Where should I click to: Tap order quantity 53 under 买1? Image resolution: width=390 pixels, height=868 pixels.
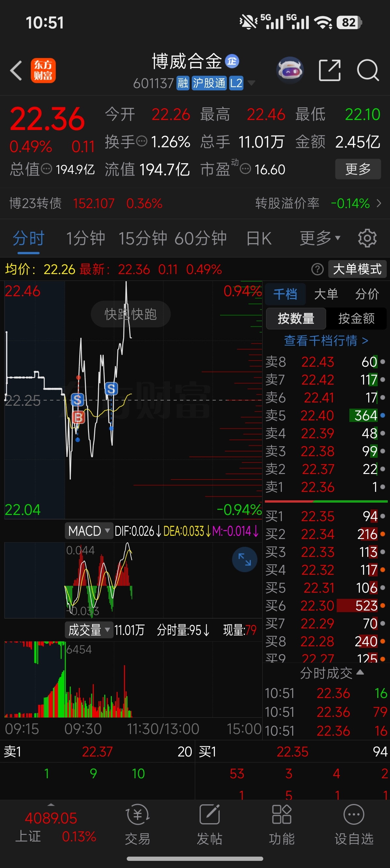point(237,773)
